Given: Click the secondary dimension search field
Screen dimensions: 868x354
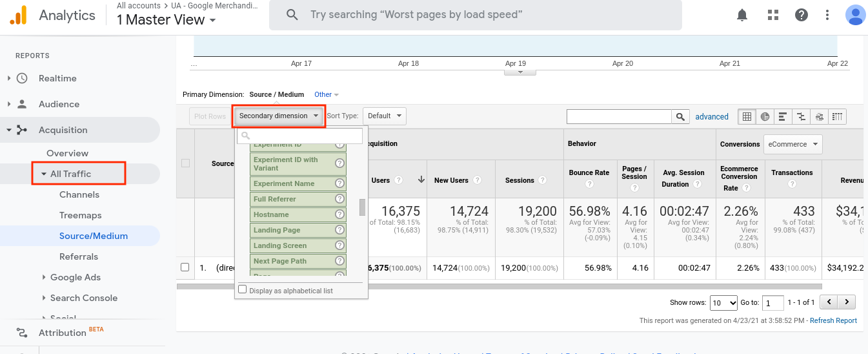Looking at the screenshot, I should [300, 136].
